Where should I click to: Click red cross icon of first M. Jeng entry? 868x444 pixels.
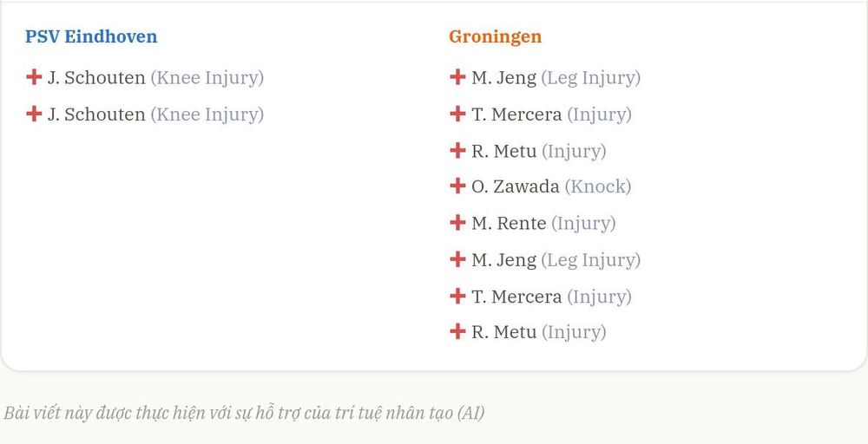click(x=457, y=77)
